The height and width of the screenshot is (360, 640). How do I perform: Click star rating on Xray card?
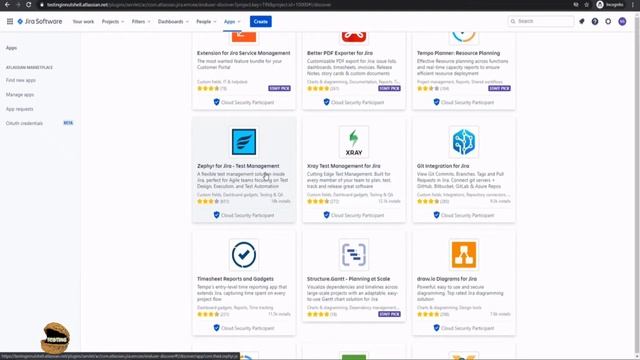point(318,201)
